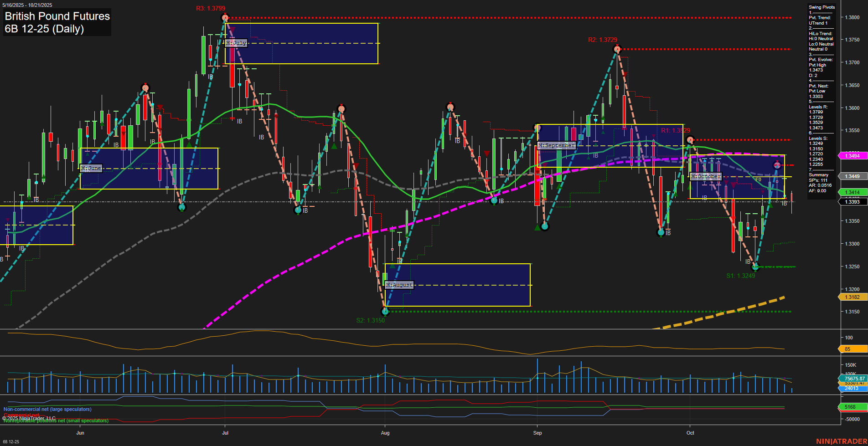
Task: Expand the Swing Pivots panel header
Action: [x=822, y=7]
